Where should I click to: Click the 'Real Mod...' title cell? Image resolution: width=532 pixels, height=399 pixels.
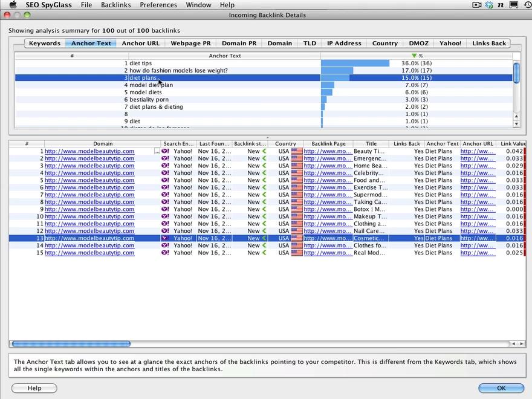[369, 253]
